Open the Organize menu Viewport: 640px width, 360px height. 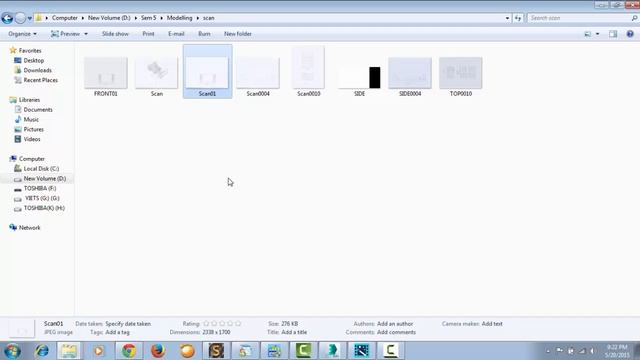[x=22, y=34]
